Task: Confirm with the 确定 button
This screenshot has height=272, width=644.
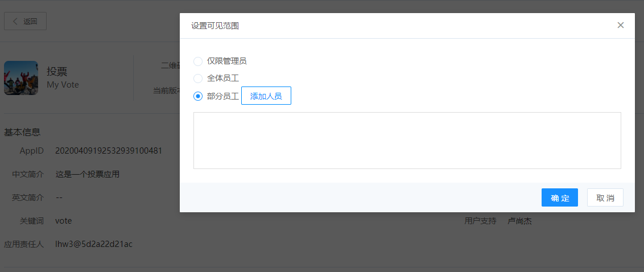Action: point(560,197)
